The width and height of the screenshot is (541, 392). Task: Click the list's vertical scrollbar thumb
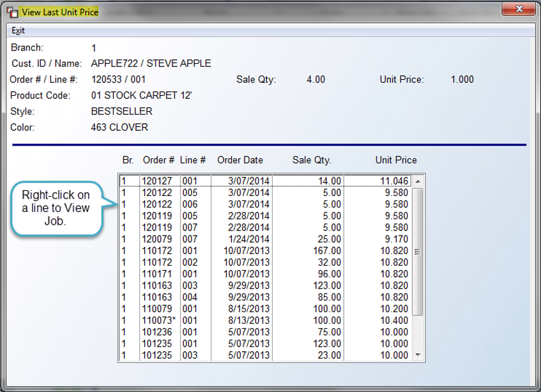418,252
